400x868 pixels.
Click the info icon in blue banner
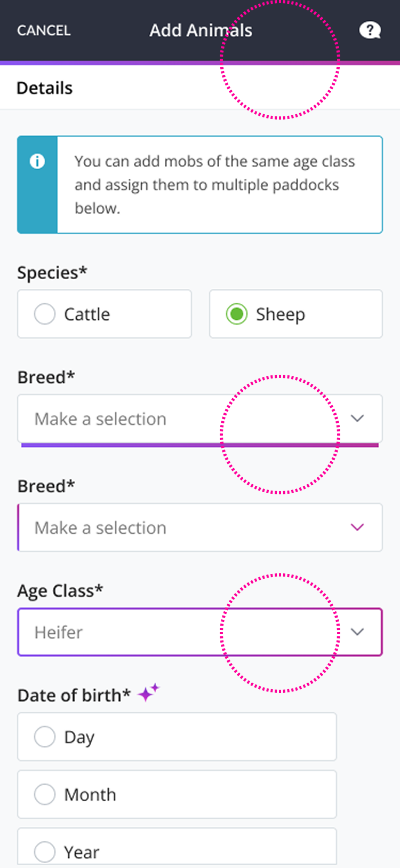(x=37, y=161)
